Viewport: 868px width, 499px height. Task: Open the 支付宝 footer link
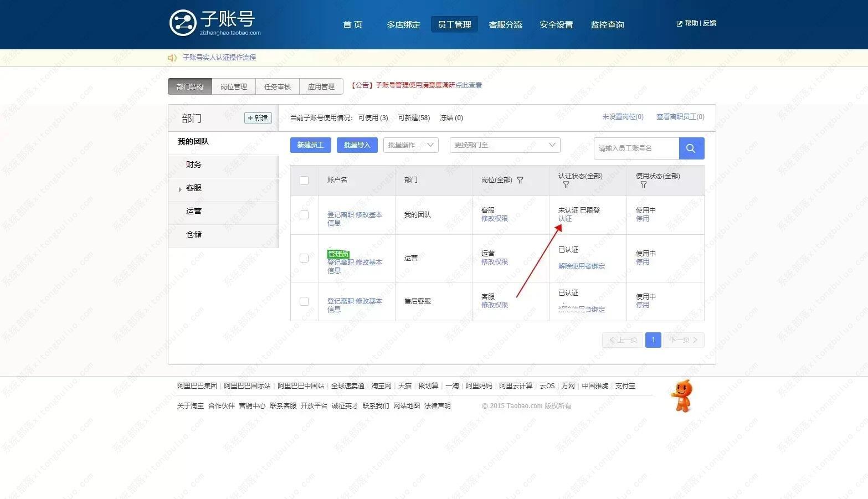tap(625, 386)
